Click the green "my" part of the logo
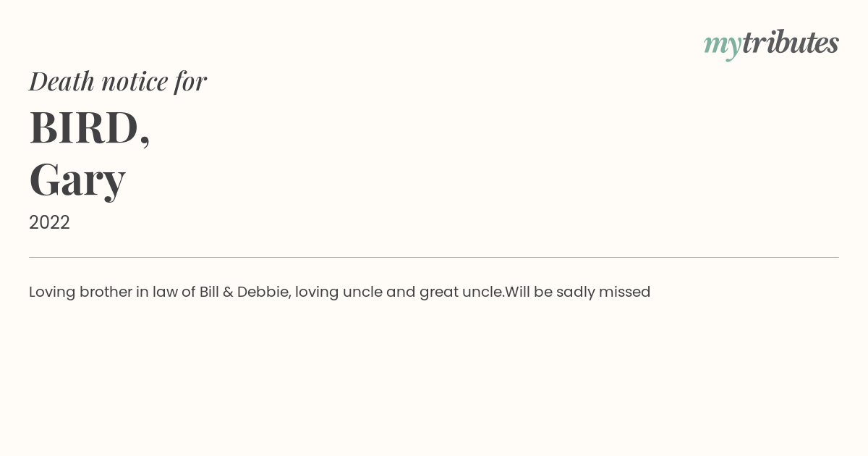Viewport: 868px width, 456px height. [723, 46]
